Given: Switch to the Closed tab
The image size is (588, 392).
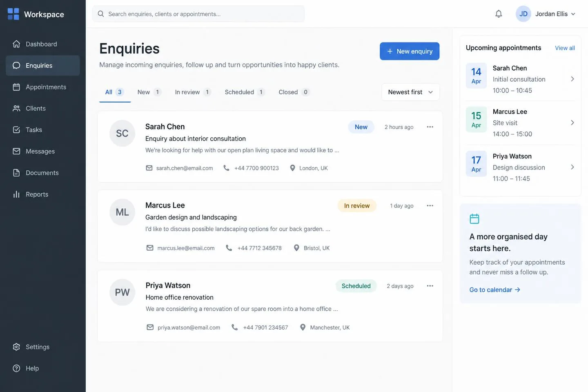Looking at the screenshot, I should click(x=294, y=92).
